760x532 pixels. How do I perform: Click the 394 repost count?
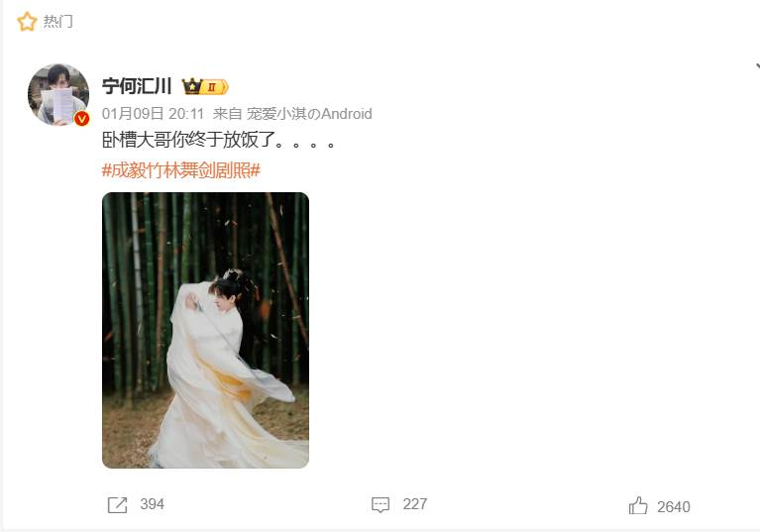coord(153,504)
